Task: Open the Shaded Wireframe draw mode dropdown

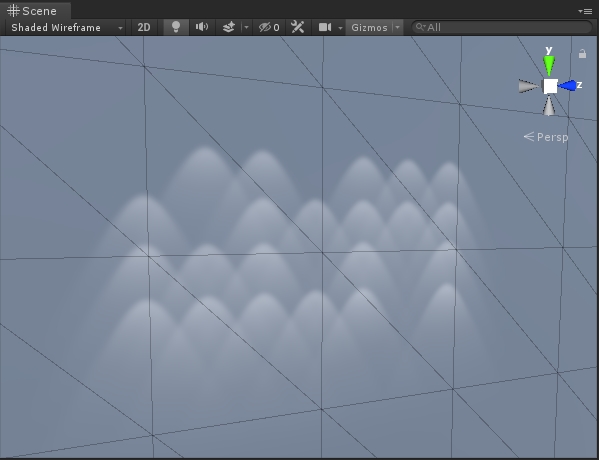Action: (x=66, y=28)
